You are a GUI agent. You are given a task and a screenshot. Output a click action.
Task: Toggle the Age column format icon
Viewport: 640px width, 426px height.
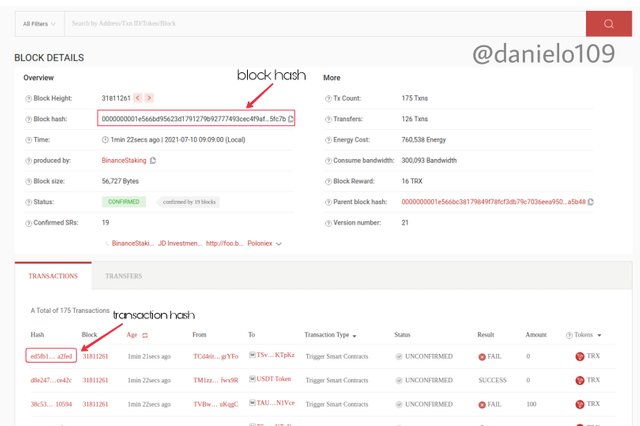(145, 335)
